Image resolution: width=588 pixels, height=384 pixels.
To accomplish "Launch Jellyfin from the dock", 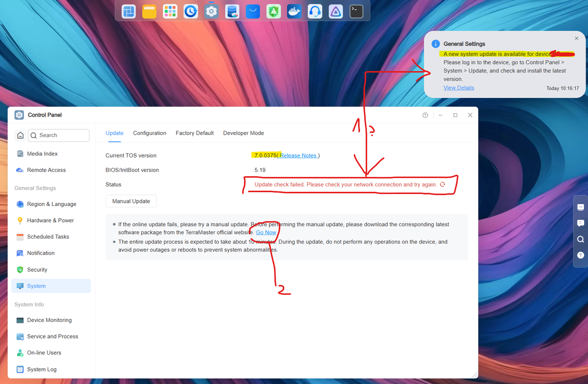I will pyautogui.click(x=336, y=11).
